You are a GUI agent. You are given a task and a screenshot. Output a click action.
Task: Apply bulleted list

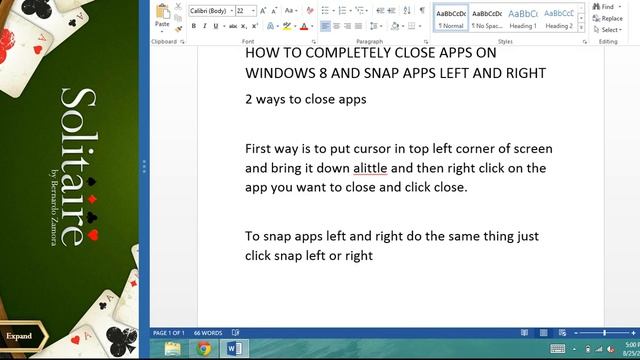325,11
